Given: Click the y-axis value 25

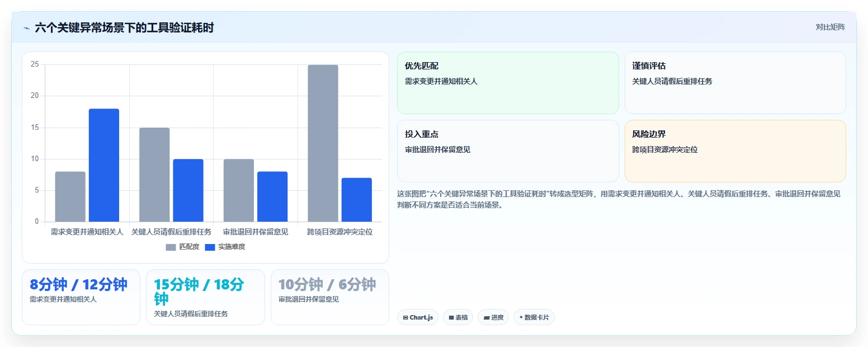Looking at the screenshot, I should click(x=35, y=64).
